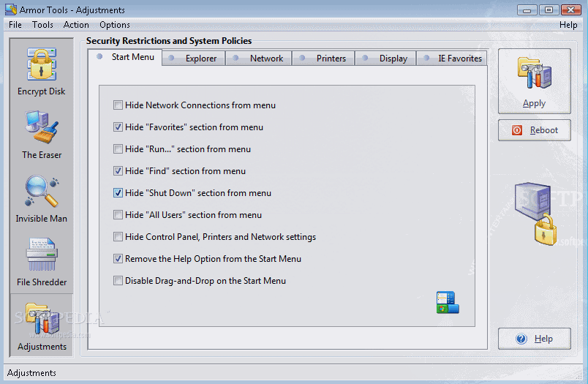Open the Printers tab
The width and height of the screenshot is (588, 384).
tap(324, 59)
